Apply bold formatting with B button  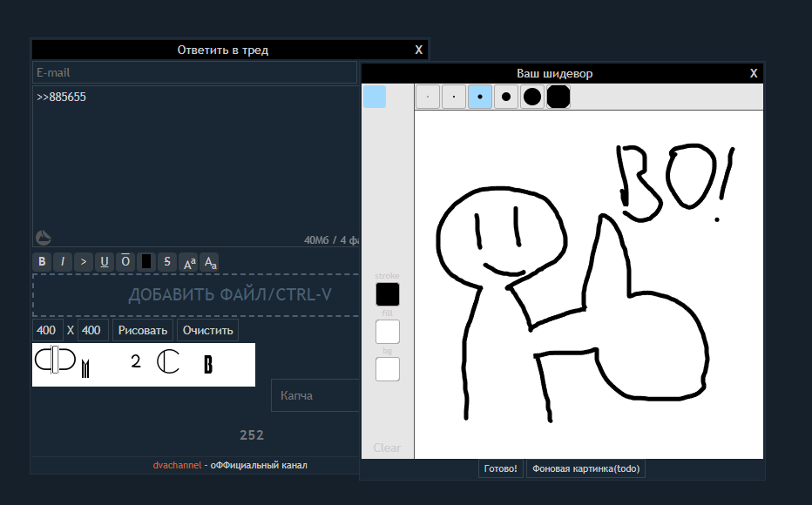tap(42, 262)
